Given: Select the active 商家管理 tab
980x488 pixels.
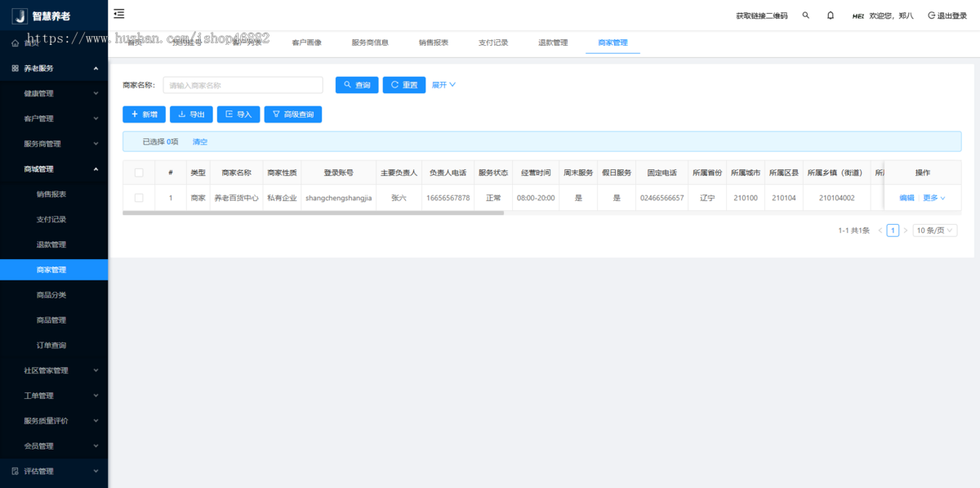Looking at the screenshot, I should (x=612, y=43).
